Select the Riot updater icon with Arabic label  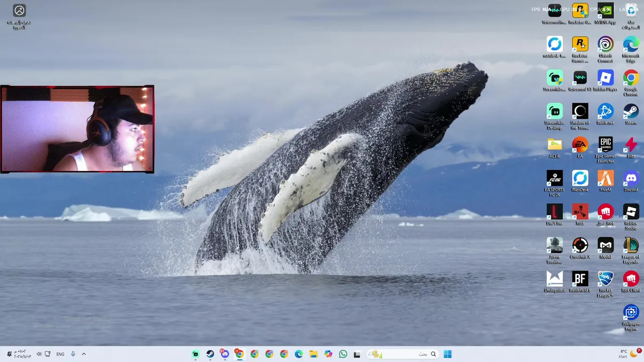[x=605, y=215]
